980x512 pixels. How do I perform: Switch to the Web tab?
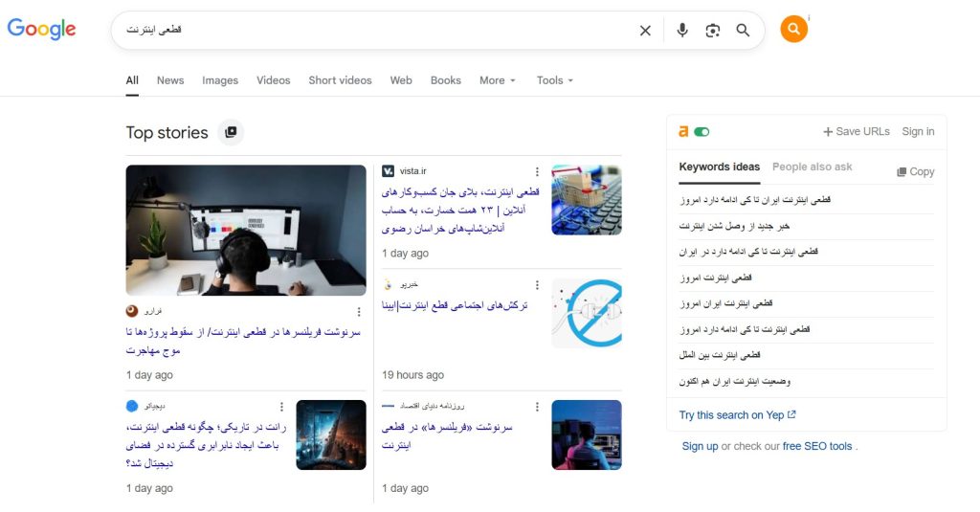coord(401,80)
